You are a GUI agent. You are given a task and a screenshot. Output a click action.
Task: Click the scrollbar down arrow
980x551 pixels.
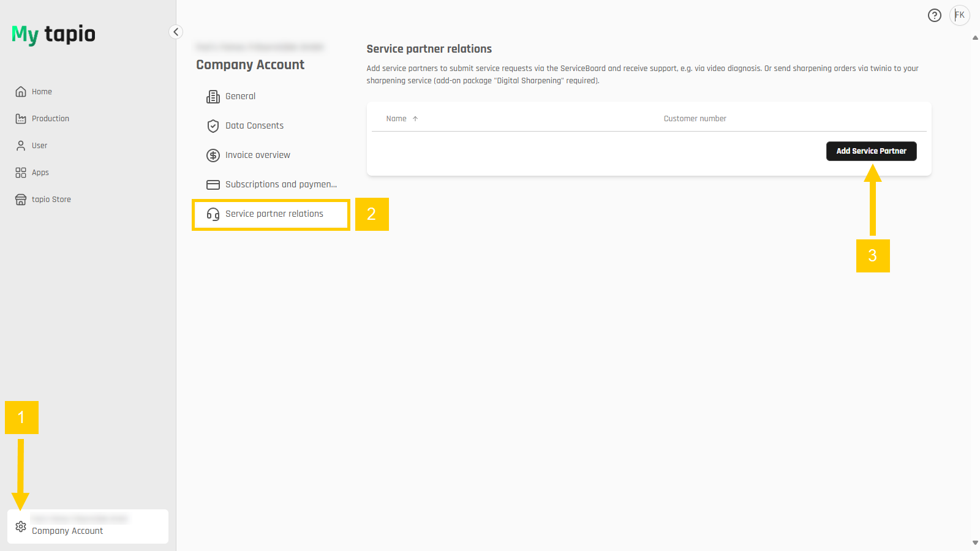[975, 543]
